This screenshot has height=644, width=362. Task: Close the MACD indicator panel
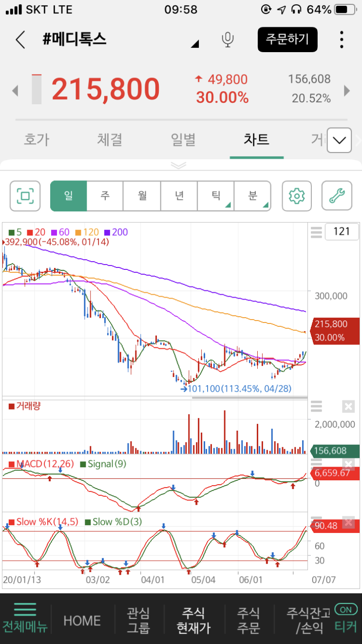point(348,464)
